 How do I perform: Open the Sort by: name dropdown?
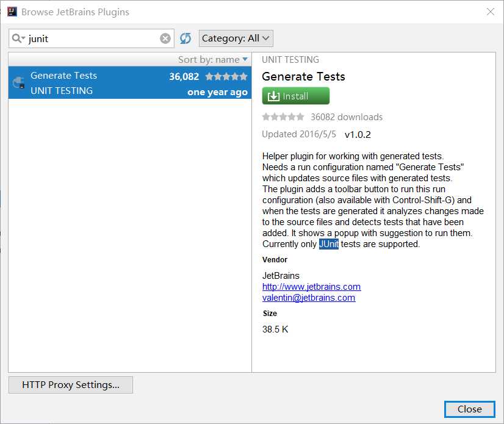pyautogui.click(x=213, y=59)
